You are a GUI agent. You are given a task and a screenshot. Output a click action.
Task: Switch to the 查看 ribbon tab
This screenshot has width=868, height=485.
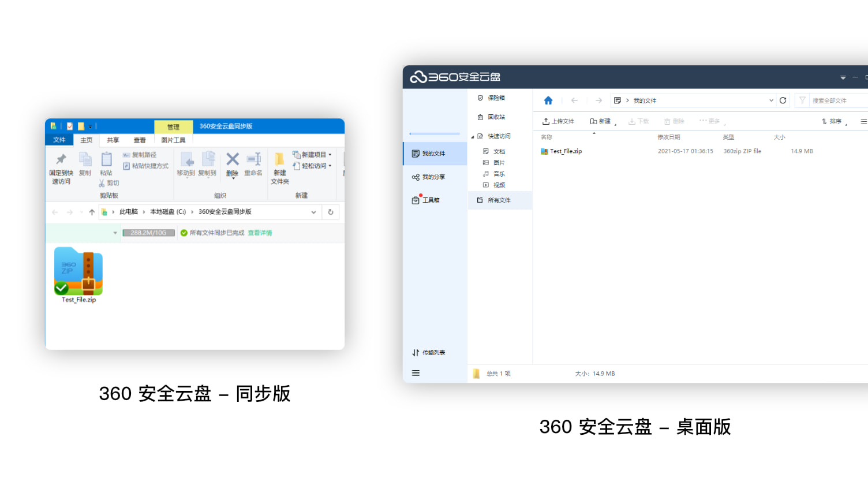(x=140, y=140)
